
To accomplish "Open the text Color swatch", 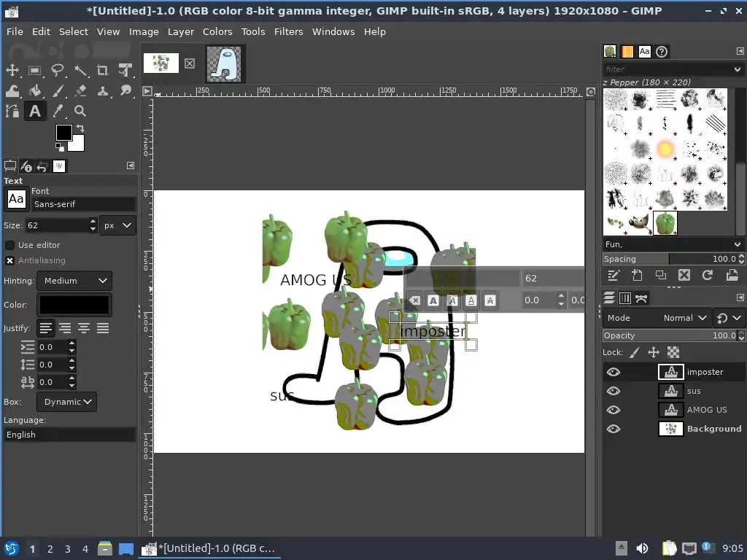I will pyautogui.click(x=74, y=305).
